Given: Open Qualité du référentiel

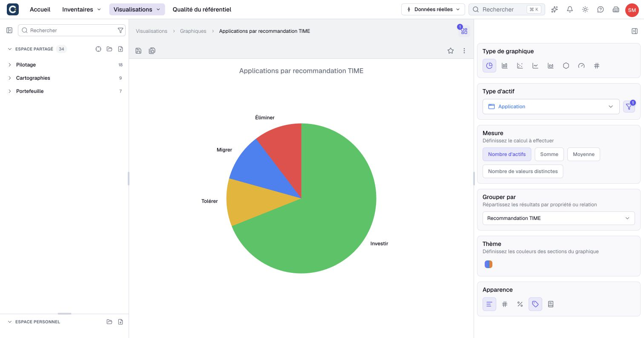Looking at the screenshot, I should (x=202, y=9).
